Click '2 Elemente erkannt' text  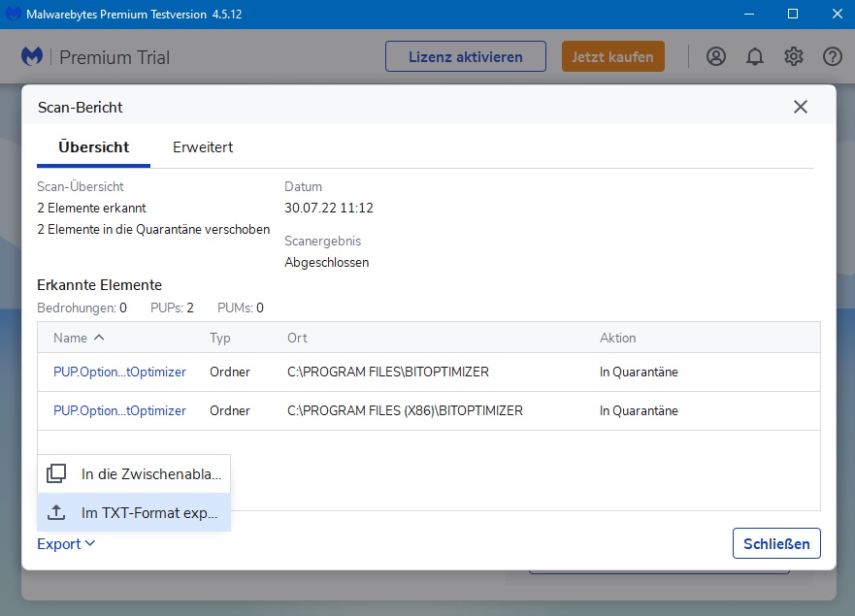coord(91,208)
